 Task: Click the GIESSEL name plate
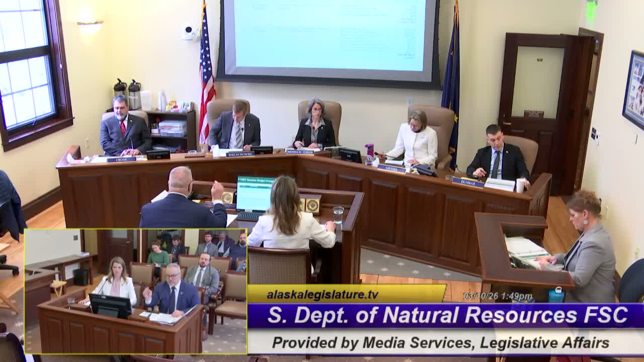(x=391, y=168)
